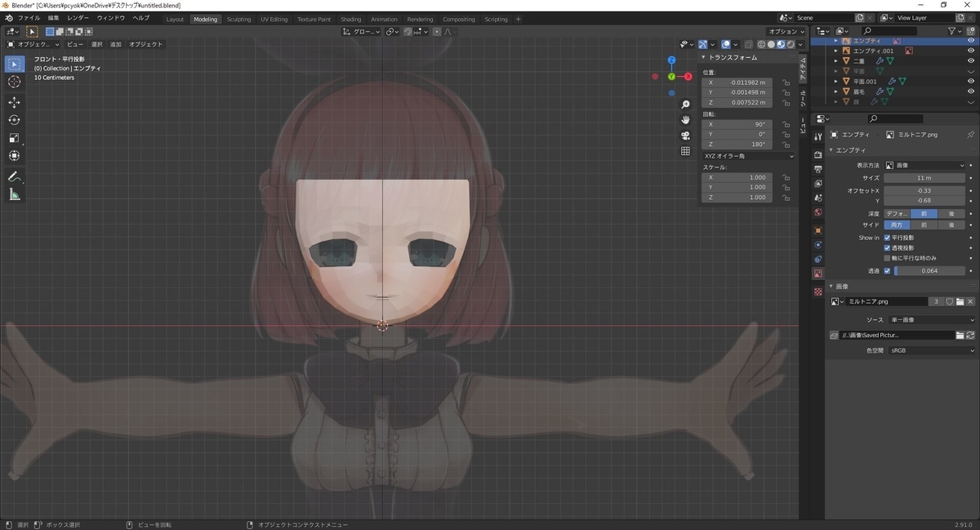
Task: Open the Scene properties tab
Action: [x=817, y=198]
